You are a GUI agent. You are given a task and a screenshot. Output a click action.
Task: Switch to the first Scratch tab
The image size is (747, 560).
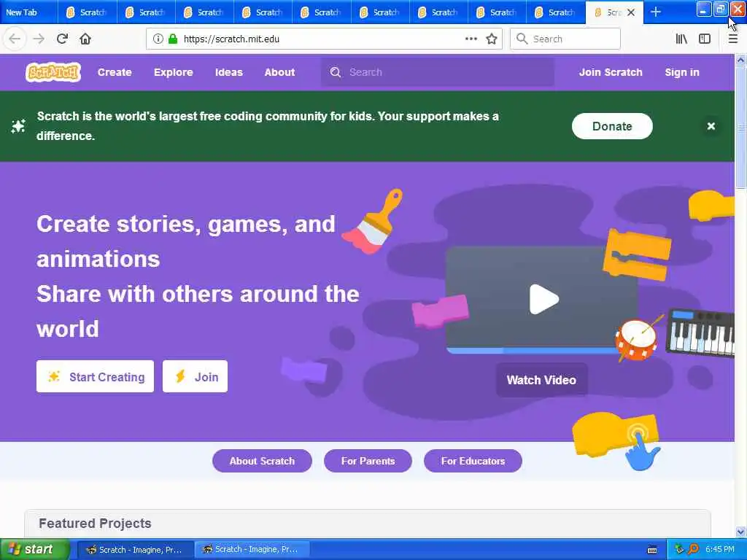tap(87, 12)
